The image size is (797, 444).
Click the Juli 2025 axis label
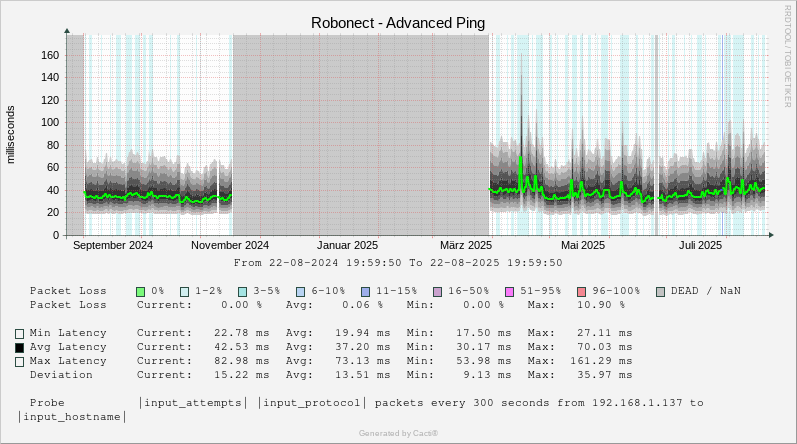point(700,245)
